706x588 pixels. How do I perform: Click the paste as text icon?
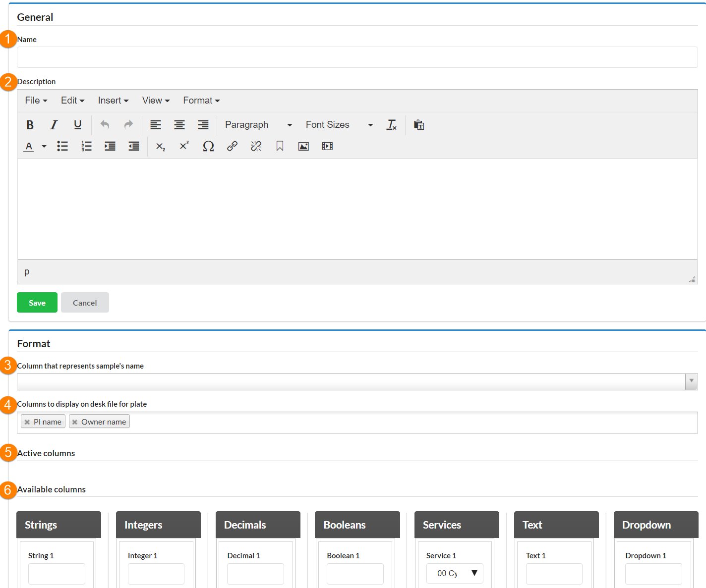(x=419, y=125)
